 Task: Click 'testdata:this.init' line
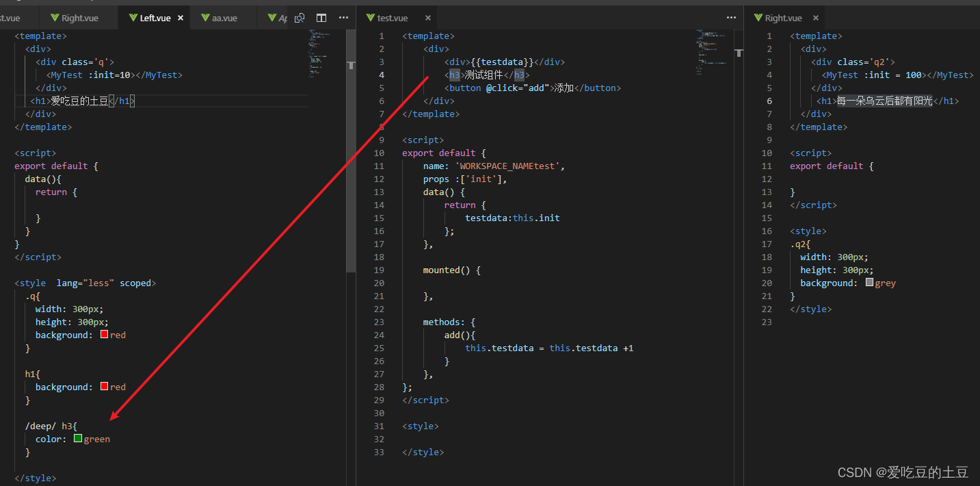click(512, 218)
